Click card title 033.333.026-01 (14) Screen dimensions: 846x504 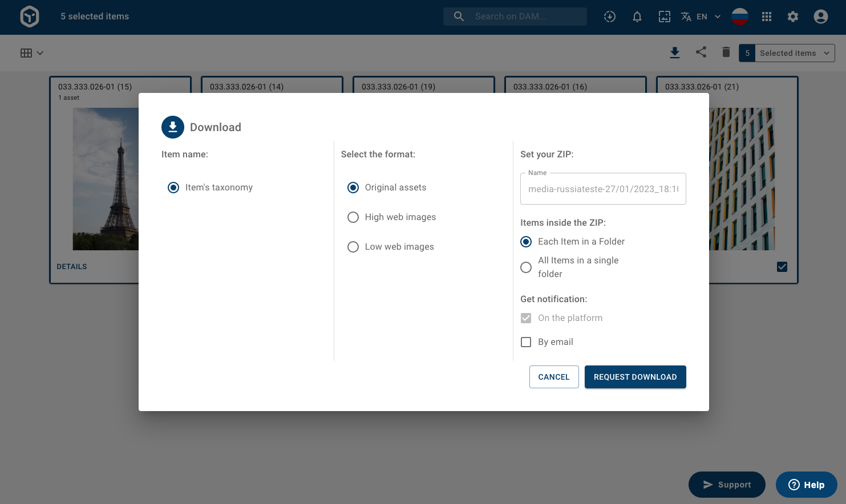(246, 87)
